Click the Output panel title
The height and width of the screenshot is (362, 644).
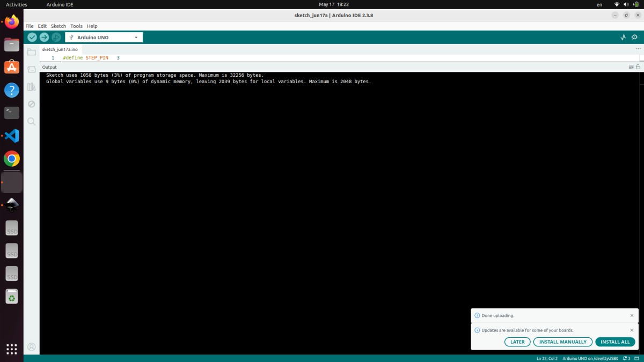(49, 67)
